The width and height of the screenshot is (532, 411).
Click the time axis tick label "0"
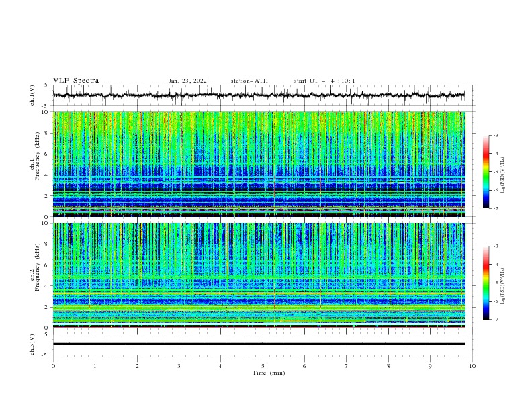click(53, 366)
